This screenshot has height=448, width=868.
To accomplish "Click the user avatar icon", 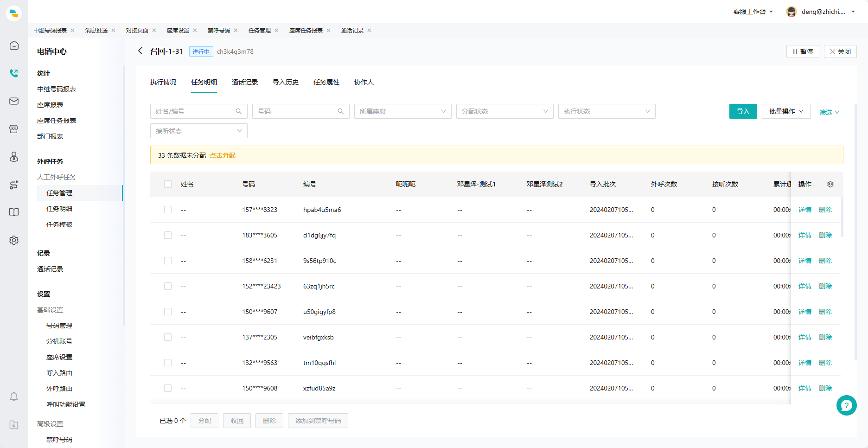I will 791,12.
